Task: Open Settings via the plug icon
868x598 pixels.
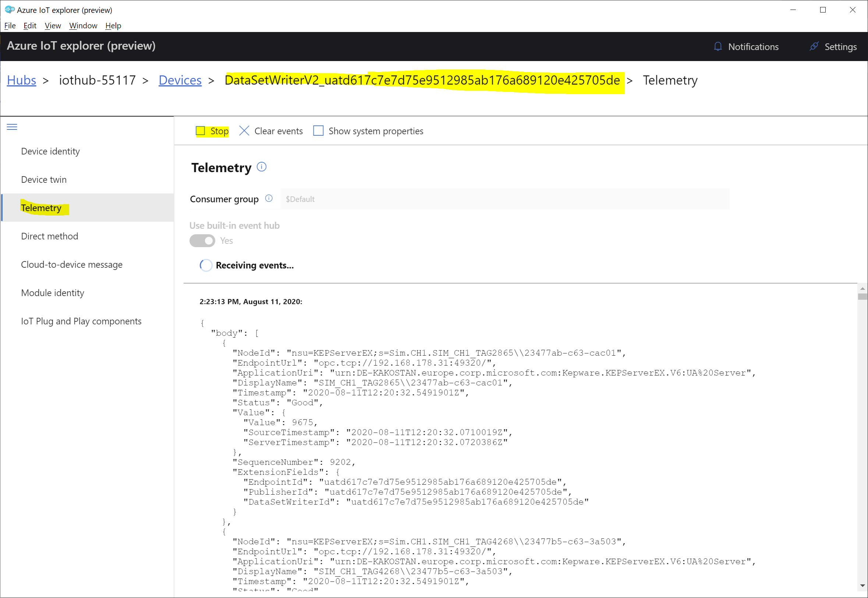Action: click(814, 46)
